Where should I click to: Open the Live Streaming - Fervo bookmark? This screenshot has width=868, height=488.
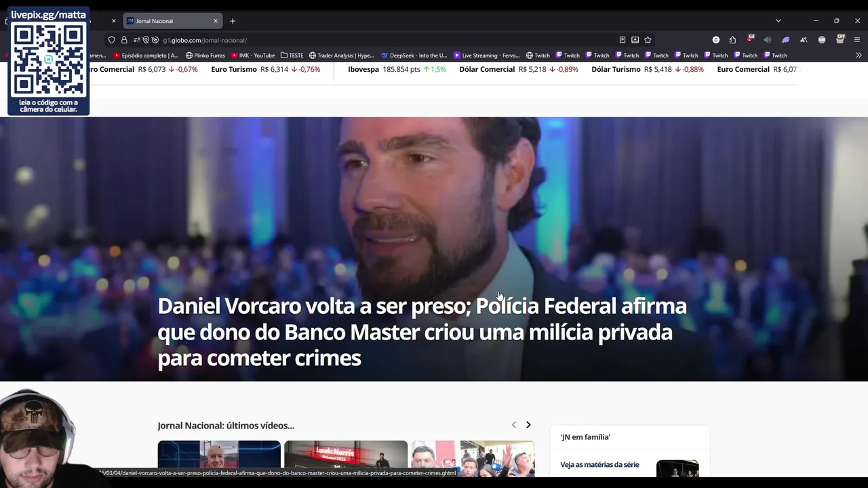tap(486, 56)
